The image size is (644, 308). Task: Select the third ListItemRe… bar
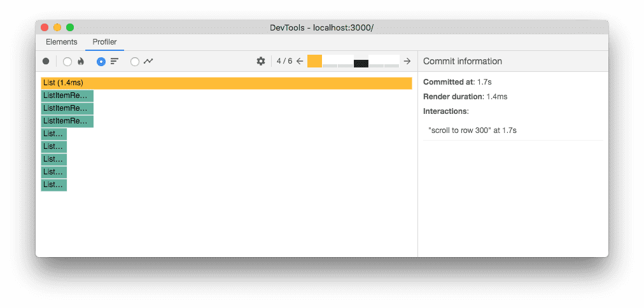coord(67,121)
